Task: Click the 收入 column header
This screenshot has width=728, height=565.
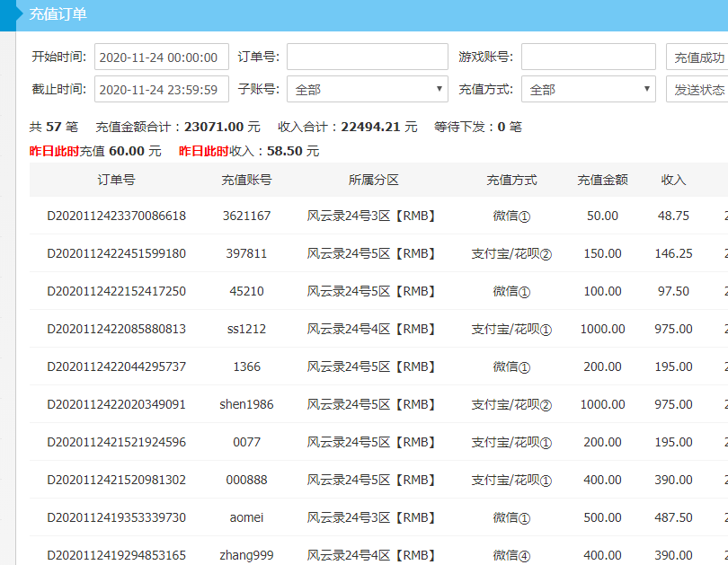Action: click(x=670, y=180)
